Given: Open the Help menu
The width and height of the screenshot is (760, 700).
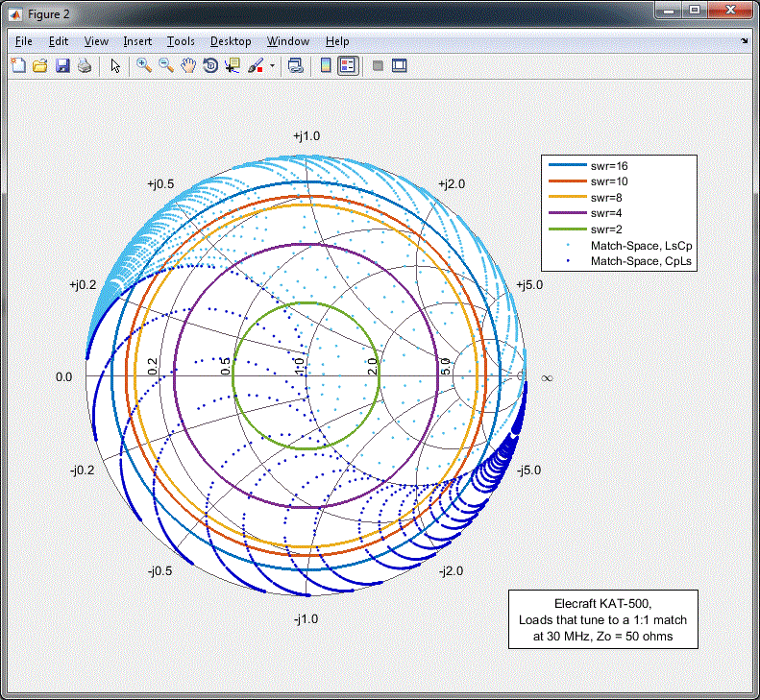Looking at the screenshot, I should click(337, 41).
